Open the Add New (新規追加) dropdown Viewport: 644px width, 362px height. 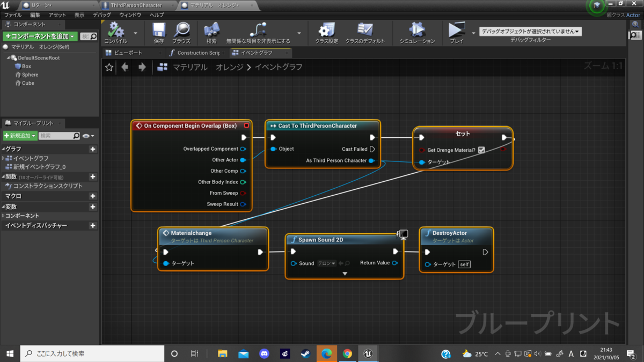[20, 136]
